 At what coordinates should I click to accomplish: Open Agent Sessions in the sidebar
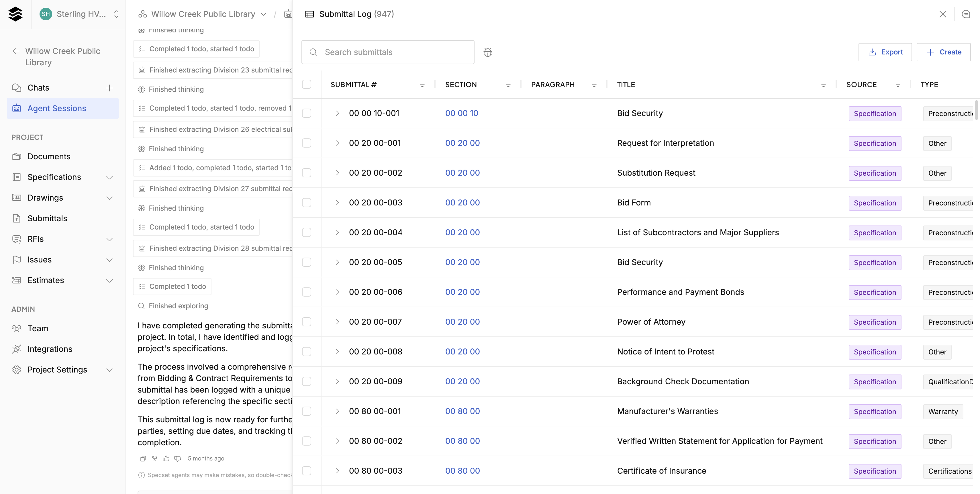click(x=63, y=108)
